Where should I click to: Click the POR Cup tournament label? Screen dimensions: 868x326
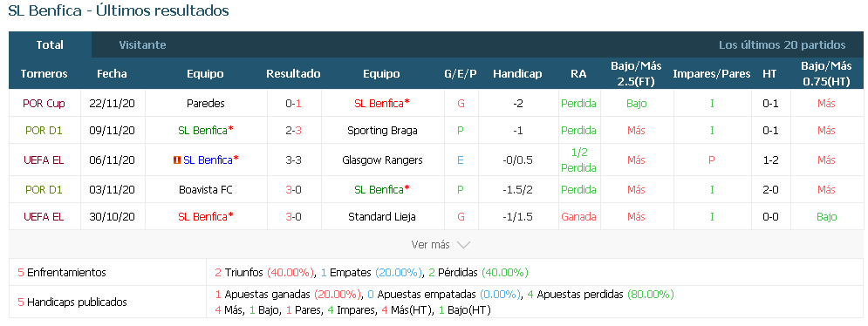[x=44, y=104]
